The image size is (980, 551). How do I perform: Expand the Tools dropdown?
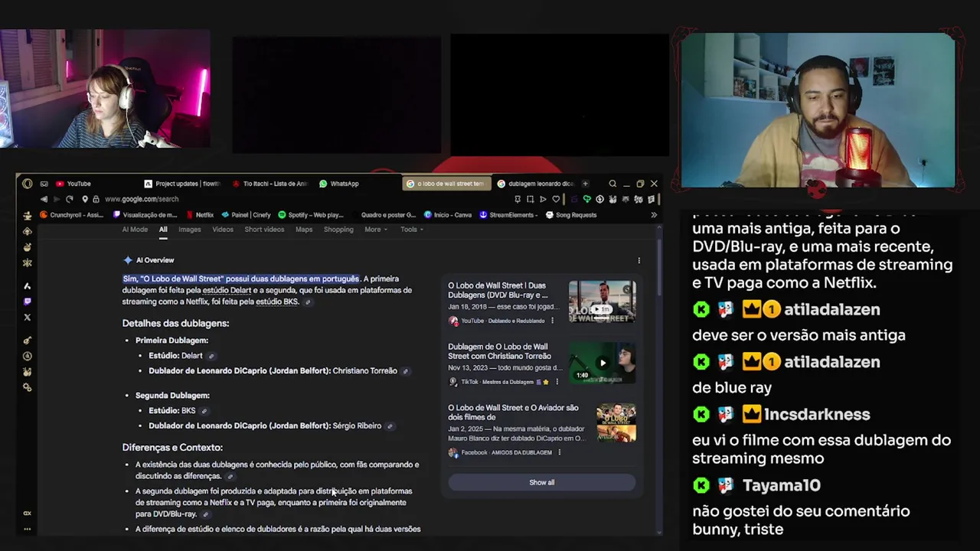tap(411, 230)
